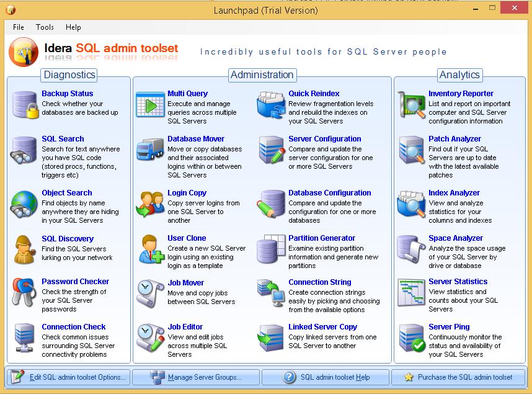Open Server Ping green checkmark icon
The width and height of the screenshot is (532, 394).
pyautogui.click(x=412, y=338)
